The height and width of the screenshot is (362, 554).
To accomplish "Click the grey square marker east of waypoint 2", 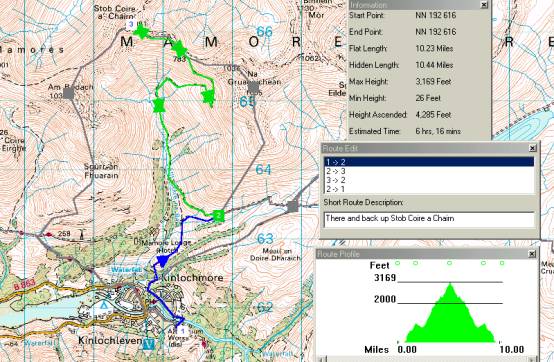I will [293, 207].
